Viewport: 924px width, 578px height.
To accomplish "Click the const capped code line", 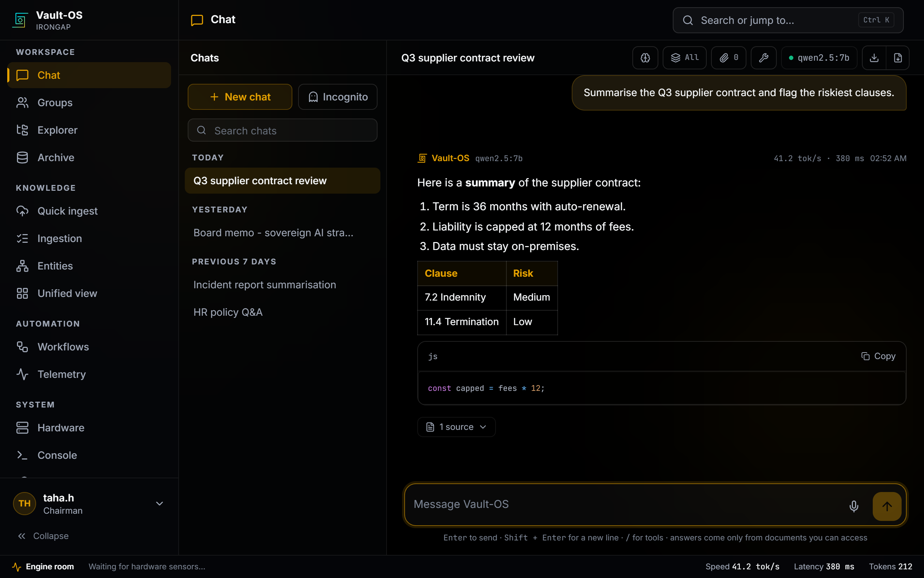I will [486, 388].
